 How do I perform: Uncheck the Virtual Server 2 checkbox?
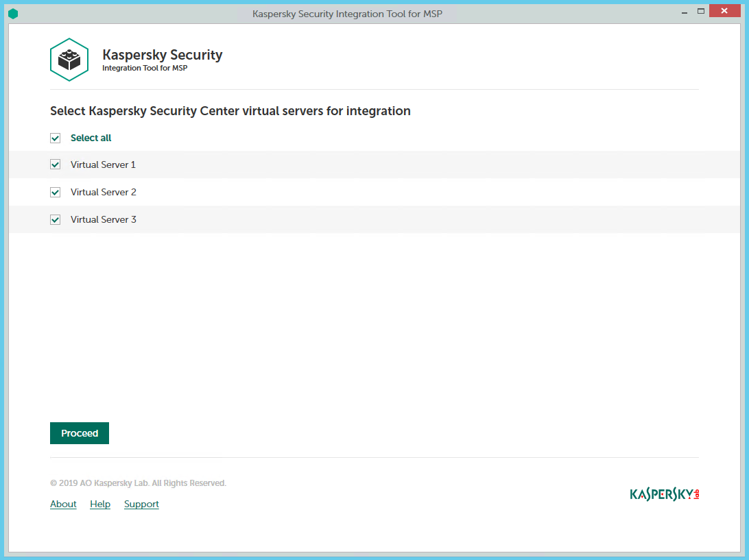click(x=56, y=193)
